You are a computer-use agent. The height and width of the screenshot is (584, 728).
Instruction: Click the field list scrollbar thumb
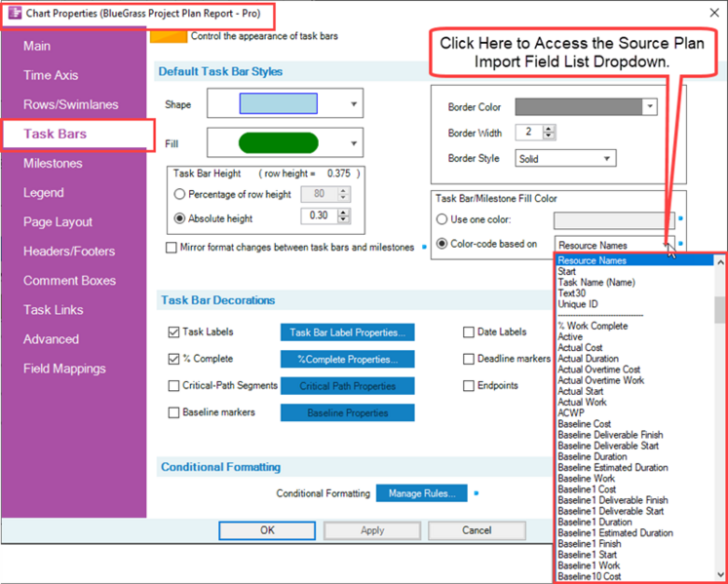coord(720,309)
